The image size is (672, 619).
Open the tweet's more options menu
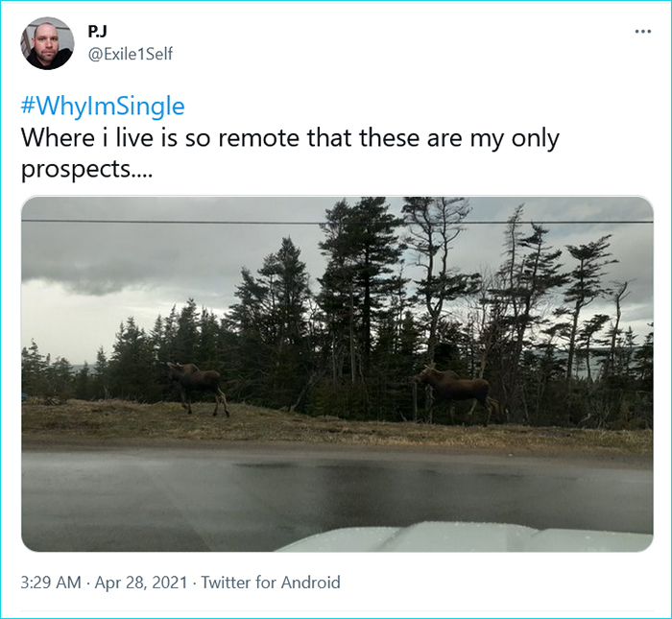(x=642, y=32)
